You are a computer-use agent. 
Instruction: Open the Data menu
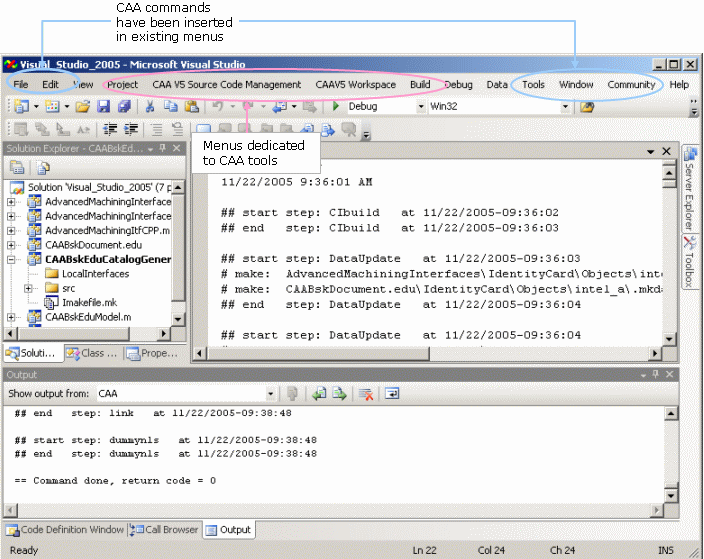[497, 84]
